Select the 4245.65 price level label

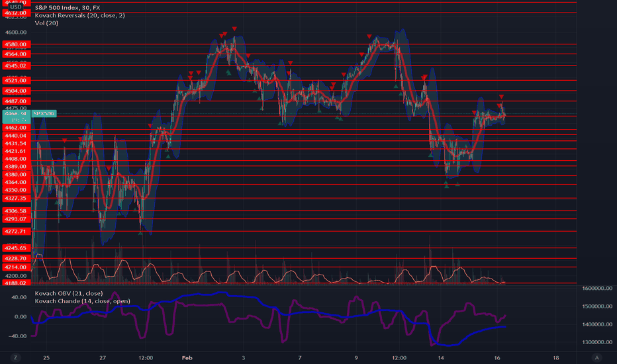[16, 248]
